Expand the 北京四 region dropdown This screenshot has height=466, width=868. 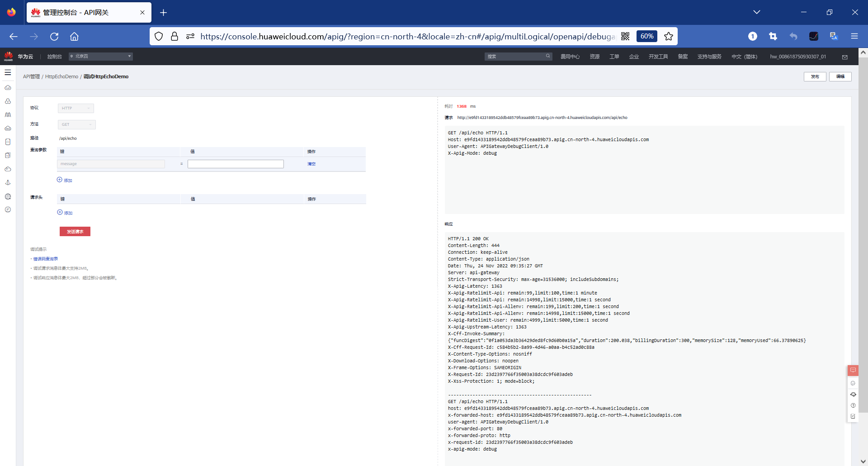[x=101, y=57]
